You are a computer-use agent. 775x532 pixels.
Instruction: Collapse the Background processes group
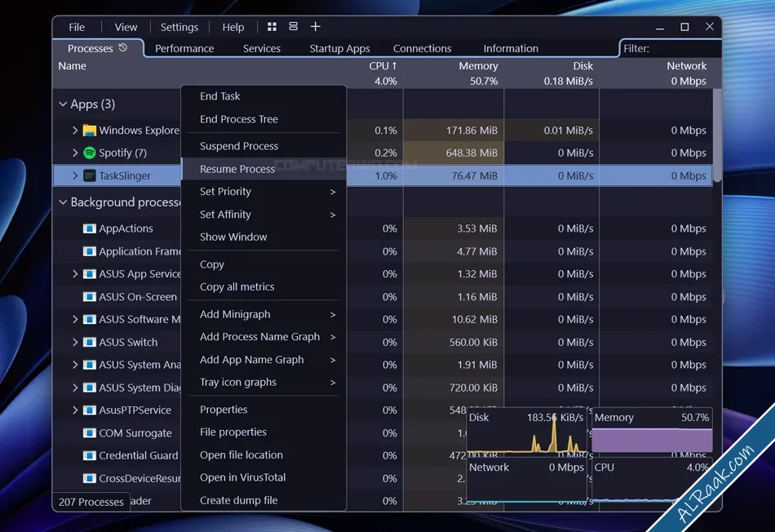tap(63, 202)
